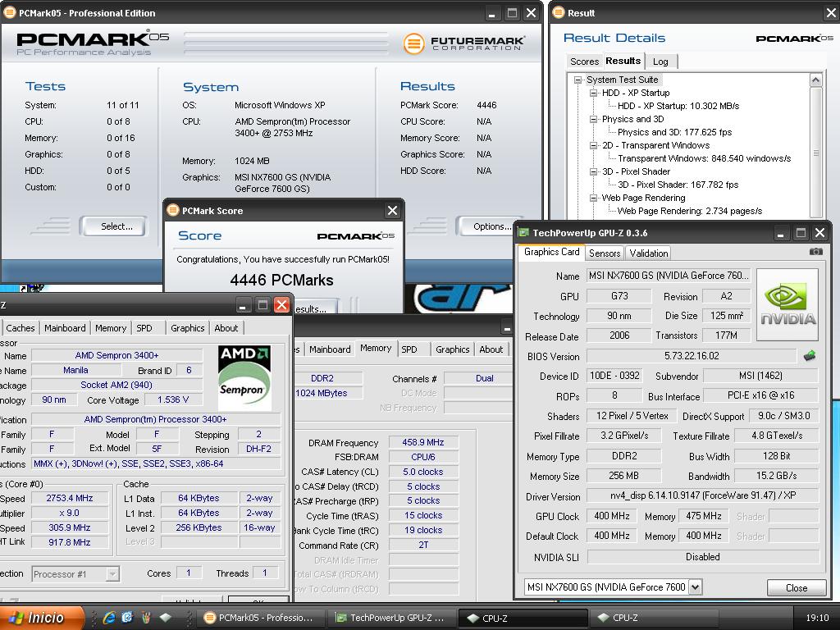Click the Options... button in PCMark05
This screenshot has height=630, width=840.
[487, 226]
